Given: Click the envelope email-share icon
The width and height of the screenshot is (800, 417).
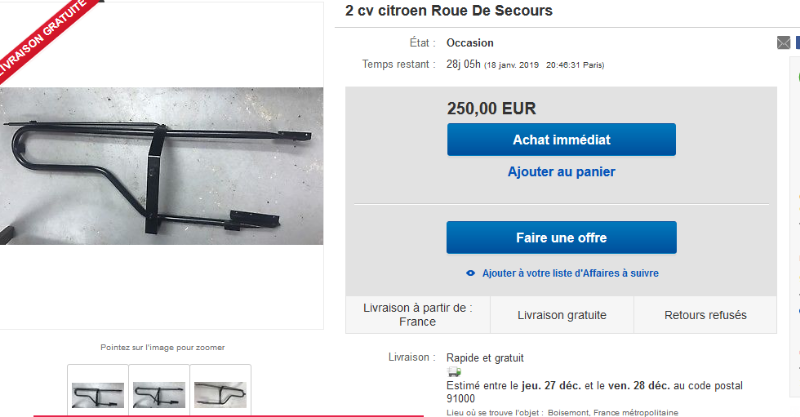Looking at the screenshot, I should 783,43.
